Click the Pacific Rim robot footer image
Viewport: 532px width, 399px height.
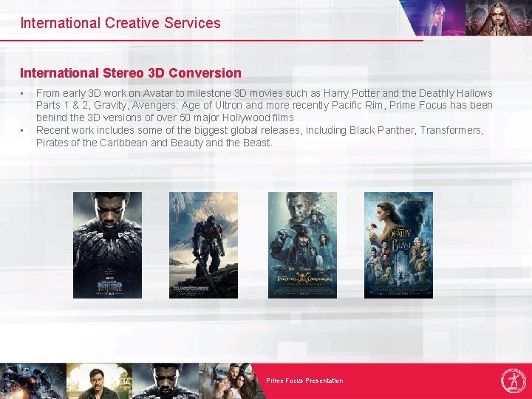point(33,381)
